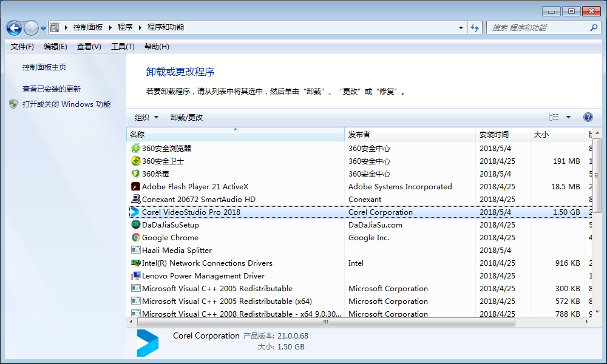Screen dimensions: 607x364
Task: Click the 360安全卫士 program icon
Action: click(x=135, y=161)
